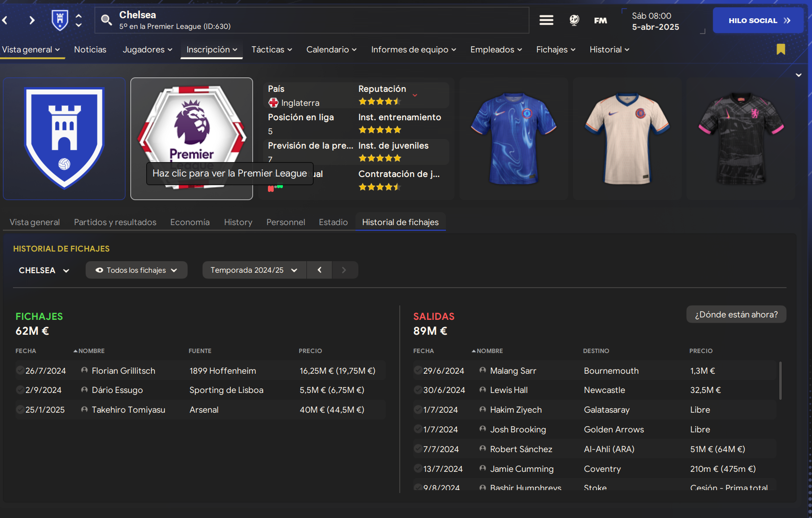This screenshot has height=518, width=812.
Task: Switch to Personnel tab
Action: [x=286, y=222]
